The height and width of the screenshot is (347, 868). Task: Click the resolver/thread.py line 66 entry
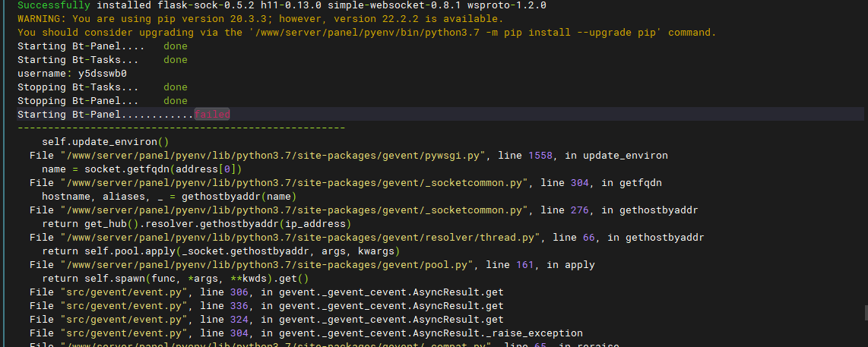[x=367, y=238]
